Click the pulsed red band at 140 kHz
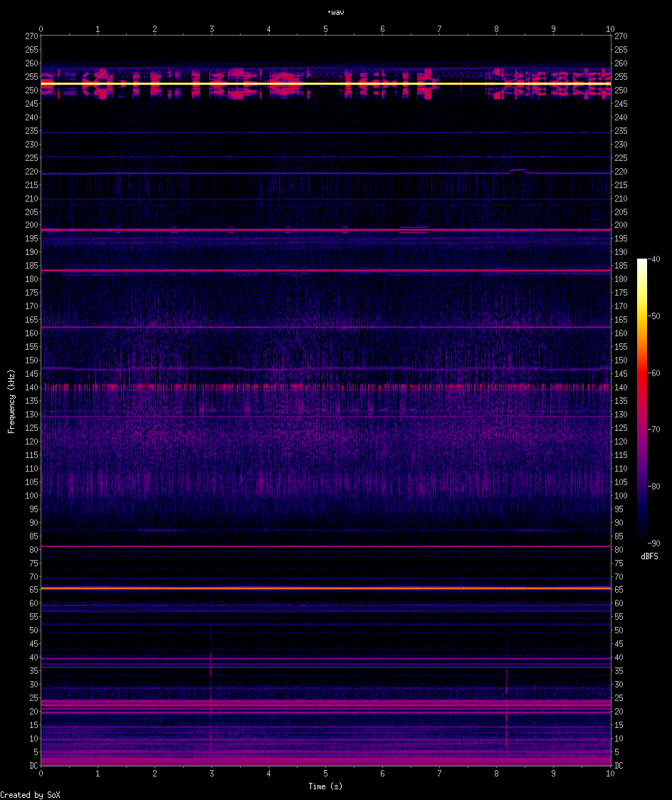 click(326, 388)
